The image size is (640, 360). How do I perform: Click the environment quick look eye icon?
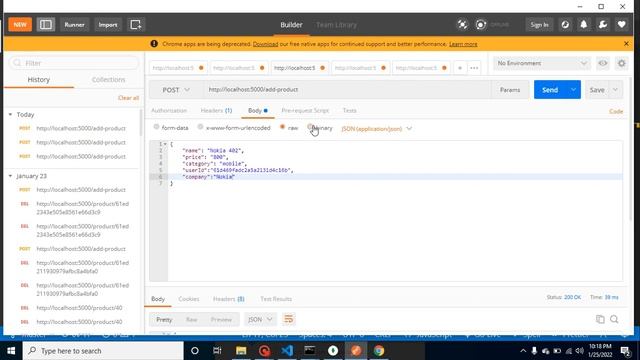602,63
